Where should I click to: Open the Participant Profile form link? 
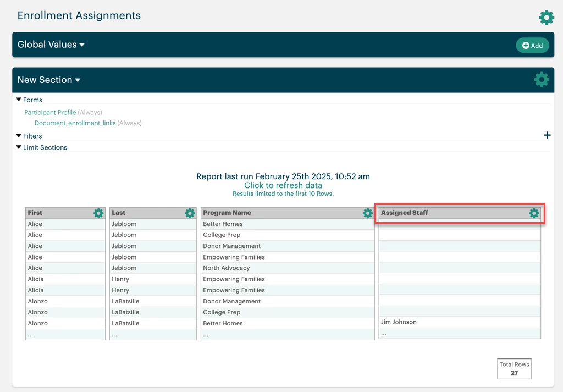point(50,112)
